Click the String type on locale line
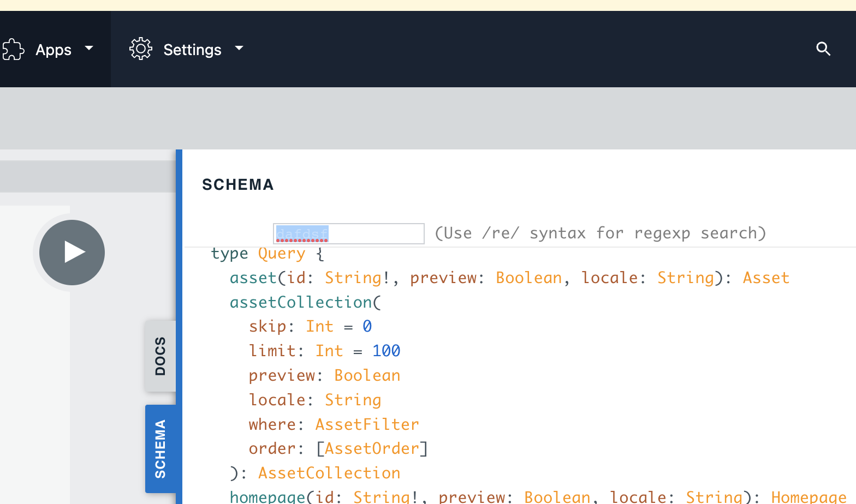 tap(353, 400)
